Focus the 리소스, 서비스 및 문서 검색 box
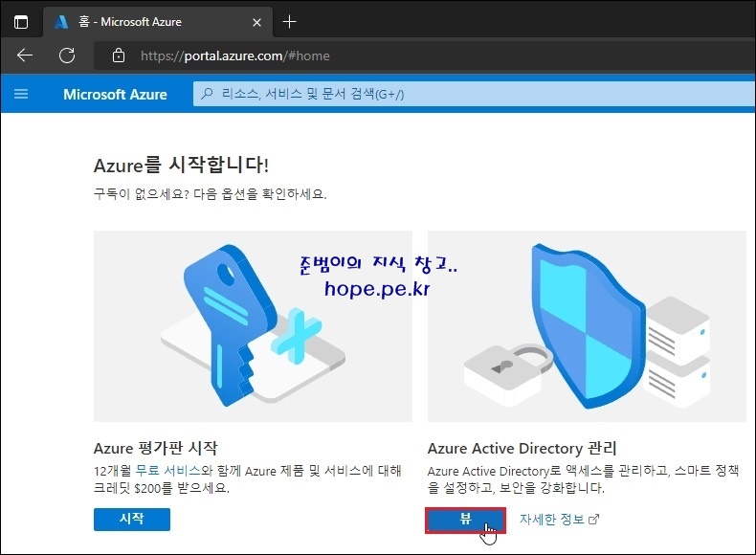The width and height of the screenshot is (756, 555). coord(474,94)
